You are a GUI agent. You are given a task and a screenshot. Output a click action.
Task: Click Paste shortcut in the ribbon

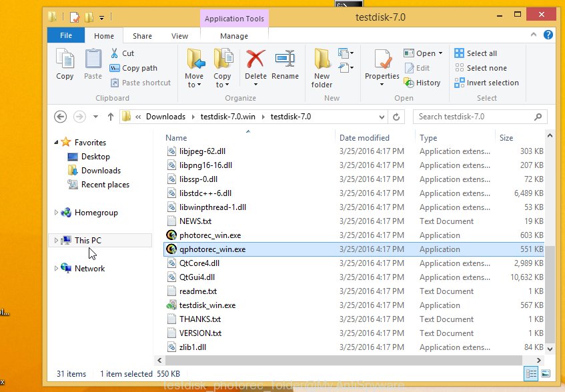[141, 83]
